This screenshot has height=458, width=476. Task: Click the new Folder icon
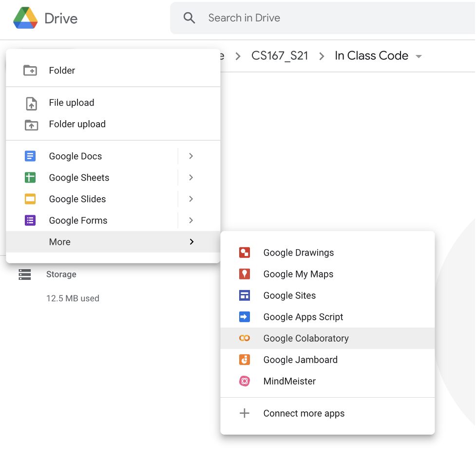[x=30, y=71]
